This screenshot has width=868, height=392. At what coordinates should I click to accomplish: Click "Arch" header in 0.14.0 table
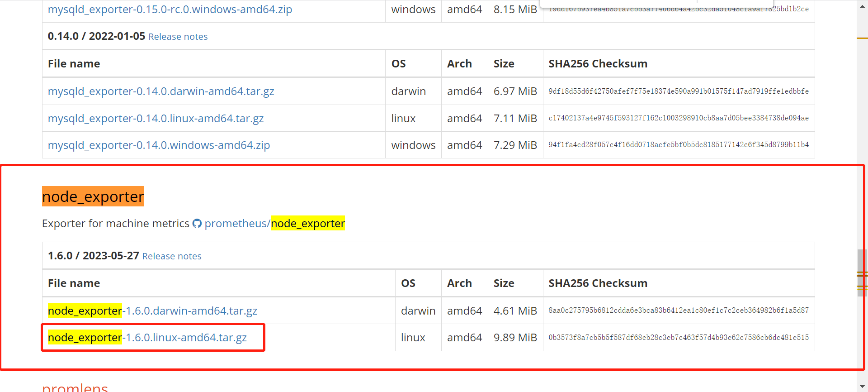click(x=459, y=64)
